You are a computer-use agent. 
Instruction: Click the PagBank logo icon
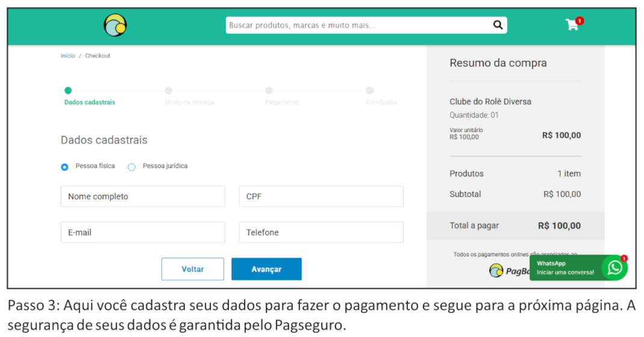click(x=496, y=271)
